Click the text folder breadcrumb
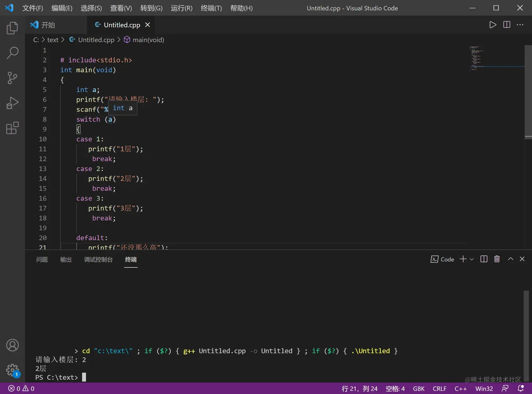Viewport: 532px width, 394px height. coord(53,40)
